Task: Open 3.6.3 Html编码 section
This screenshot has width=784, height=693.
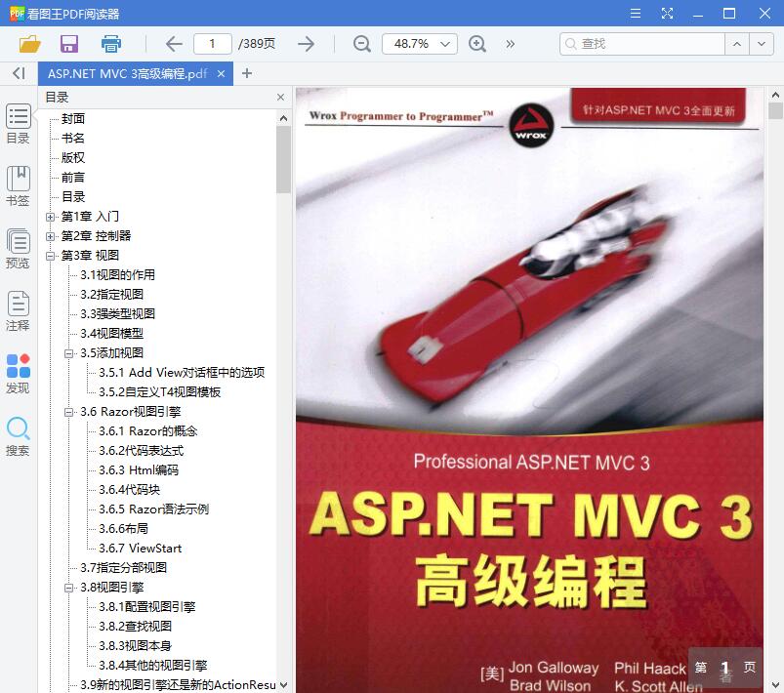Action: click(x=139, y=469)
